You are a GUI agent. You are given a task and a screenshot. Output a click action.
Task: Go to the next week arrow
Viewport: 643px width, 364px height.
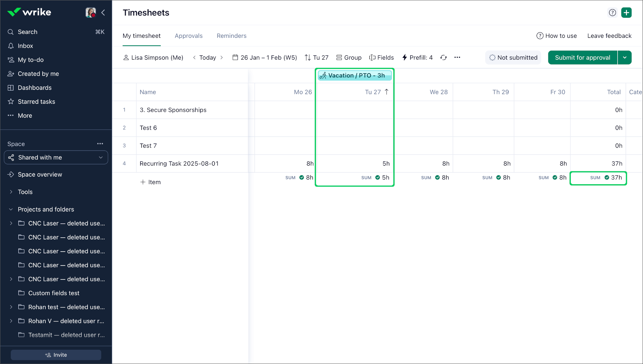tap(221, 57)
